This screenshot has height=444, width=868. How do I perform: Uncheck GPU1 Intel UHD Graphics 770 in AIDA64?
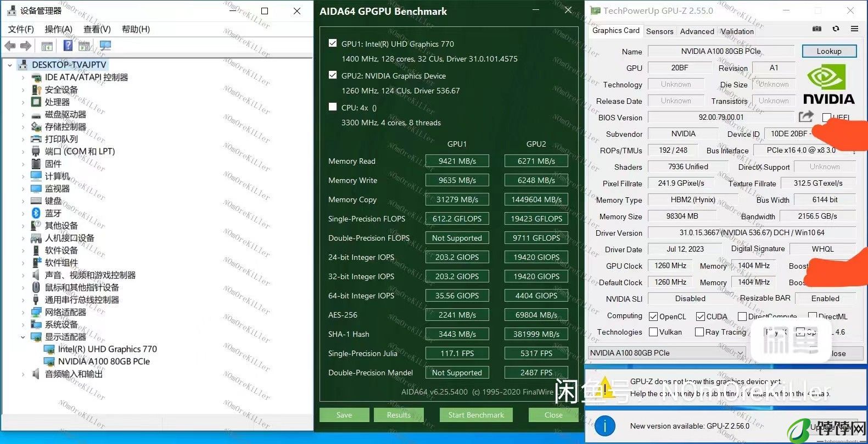coord(333,43)
